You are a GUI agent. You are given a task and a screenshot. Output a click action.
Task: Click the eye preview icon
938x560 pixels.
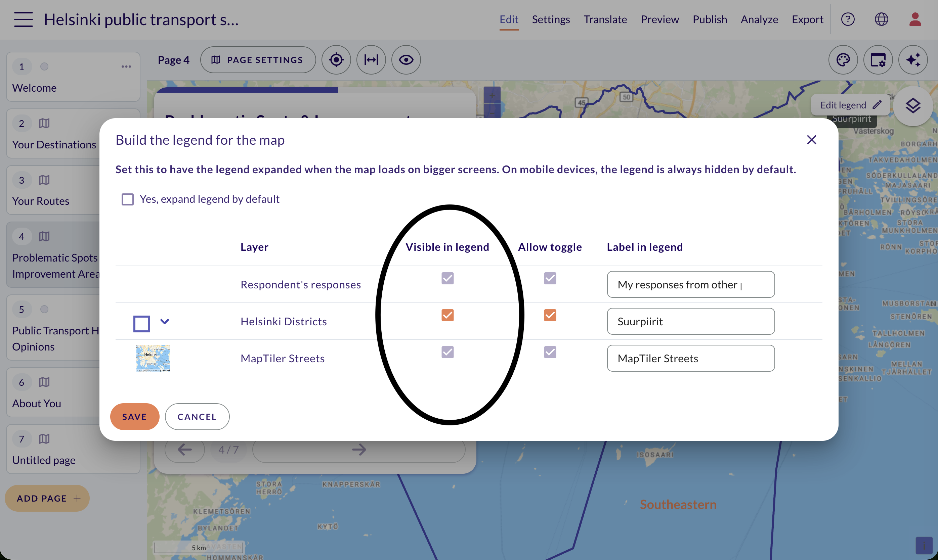pyautogui.click(x=406, y=60)
